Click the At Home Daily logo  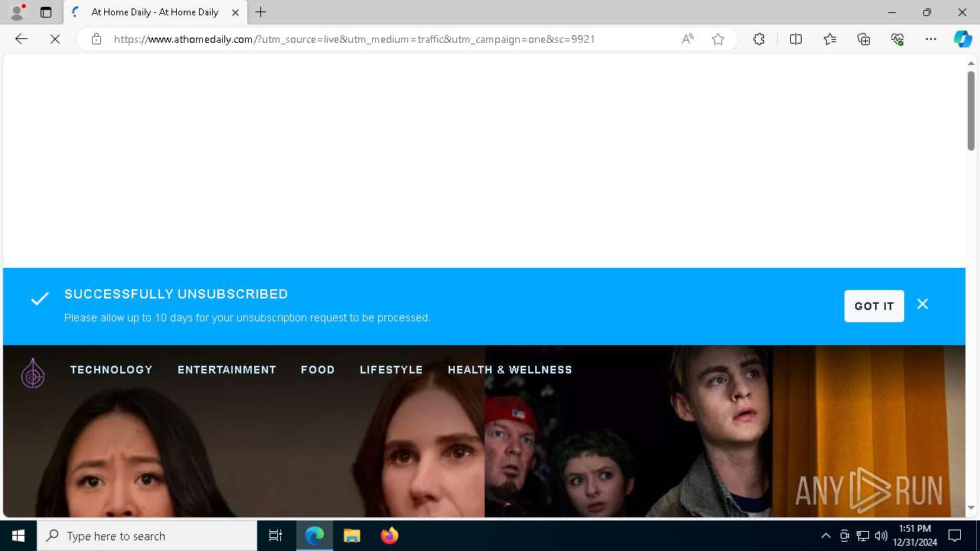click(x=33, y=373)
